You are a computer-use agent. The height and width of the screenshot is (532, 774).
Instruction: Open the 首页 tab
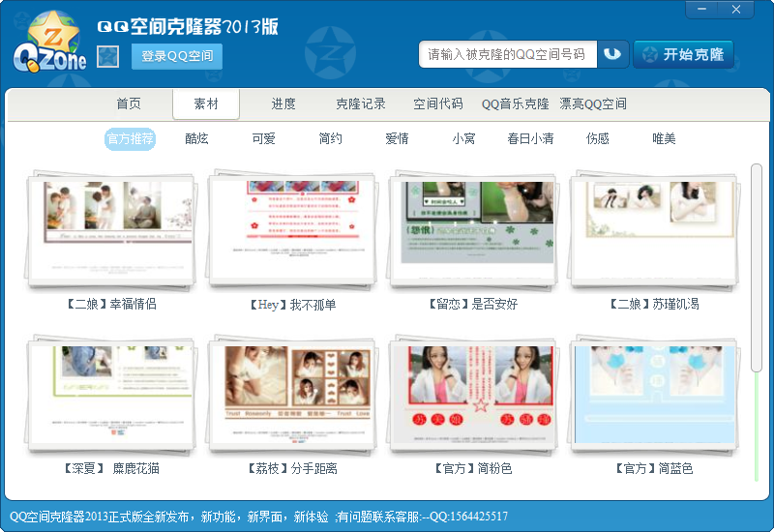click(129, 104)
